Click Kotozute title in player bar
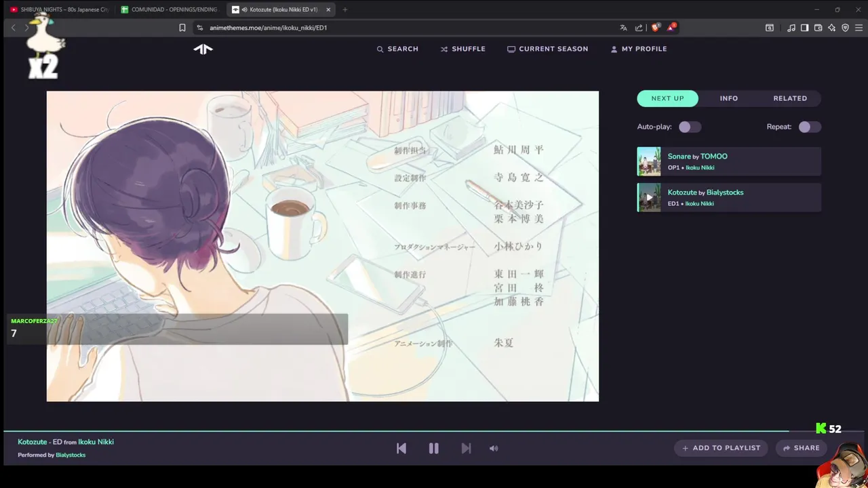868x488 pixels. point(33,442)
